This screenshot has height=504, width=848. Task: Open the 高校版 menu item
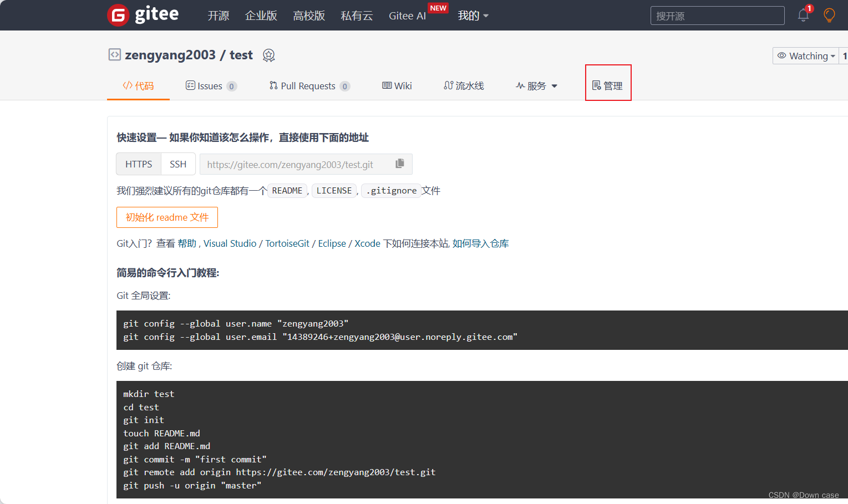(x=309, y=16)
